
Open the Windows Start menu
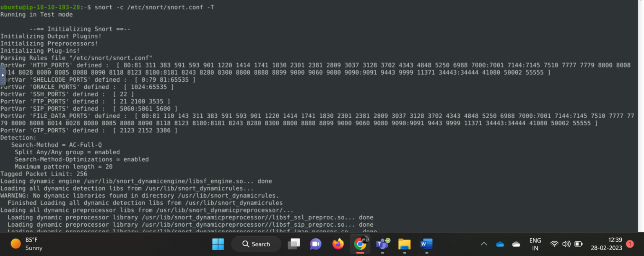[218, 244]
